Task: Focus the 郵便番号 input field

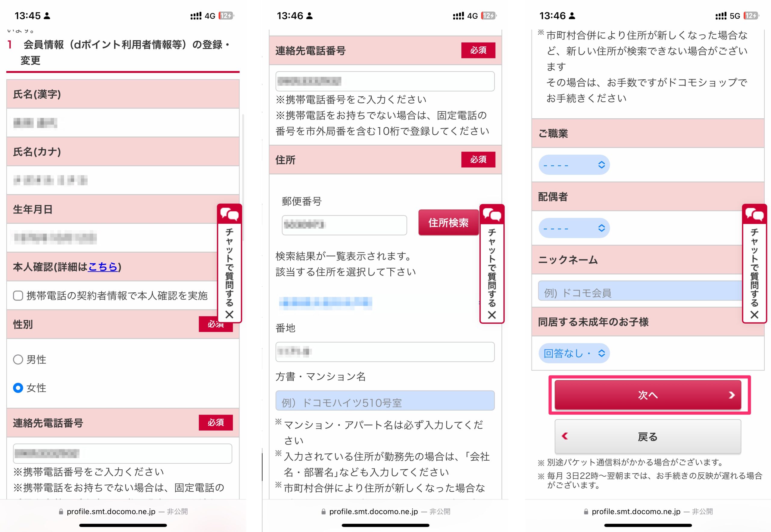Action: click(344, 225)
